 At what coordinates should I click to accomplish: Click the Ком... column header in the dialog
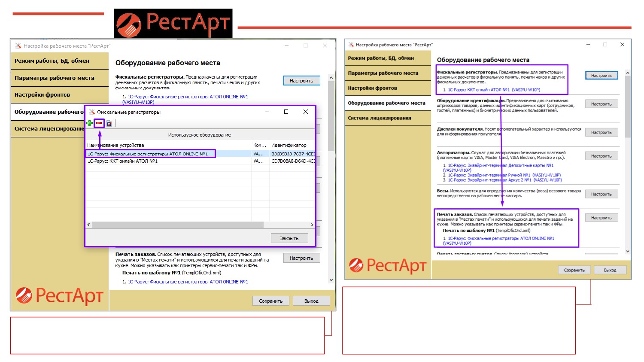coord(260,145)
